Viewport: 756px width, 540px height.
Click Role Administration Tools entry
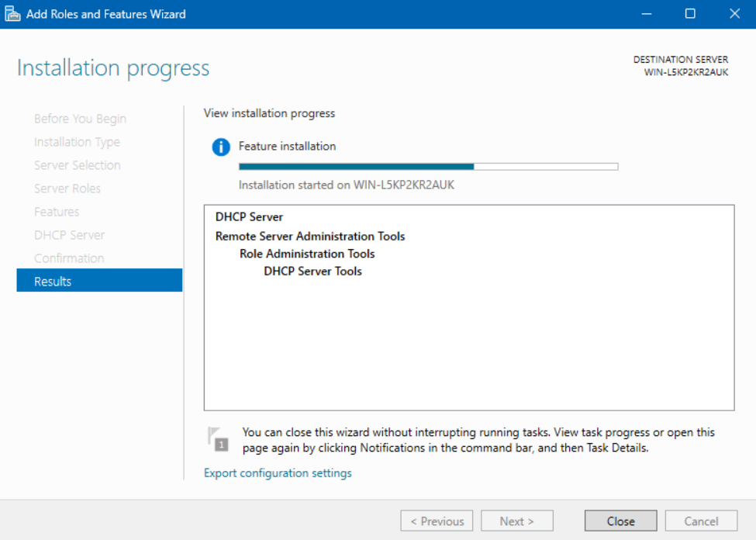tap(307, 254)
